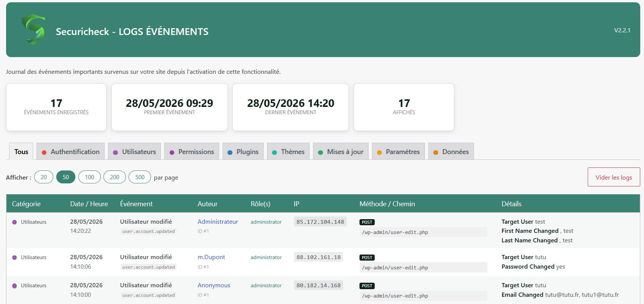
Task: Click the Vider les logs button
Action: pyautogui.click(x=614, y=177)
